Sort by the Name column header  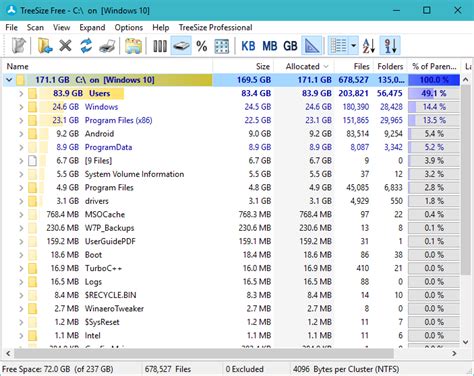point(107,66)
